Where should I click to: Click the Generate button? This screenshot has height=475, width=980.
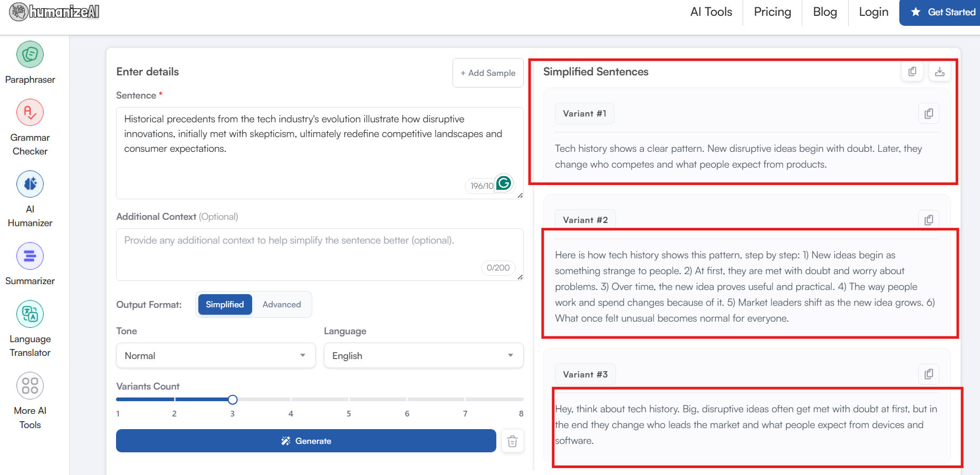click(306, 441)
